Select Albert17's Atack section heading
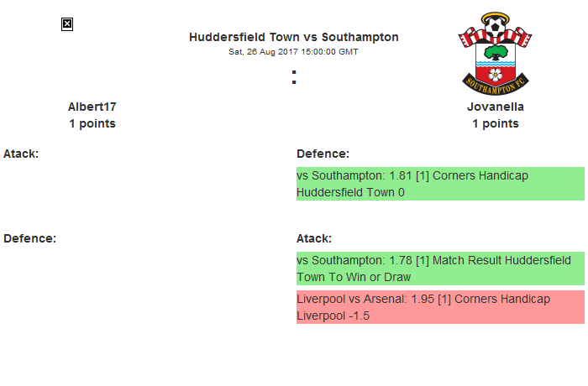 tap(21, 154)
